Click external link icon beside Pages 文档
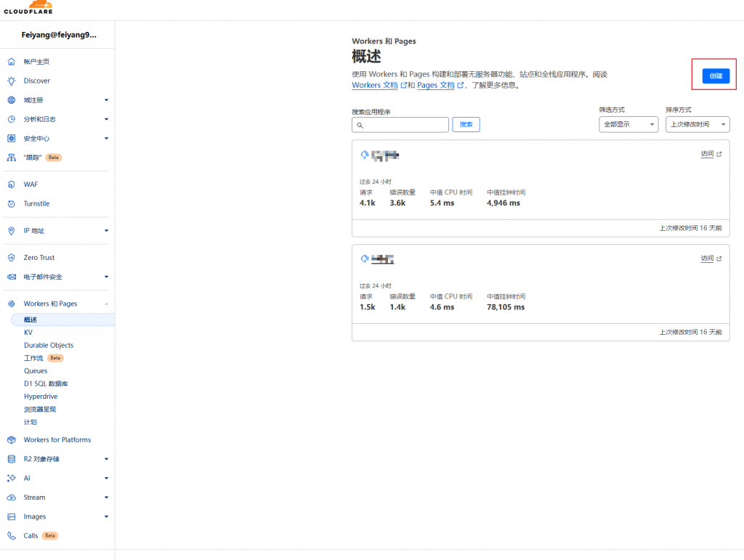 pyautogui.click(x=460, y=86)
